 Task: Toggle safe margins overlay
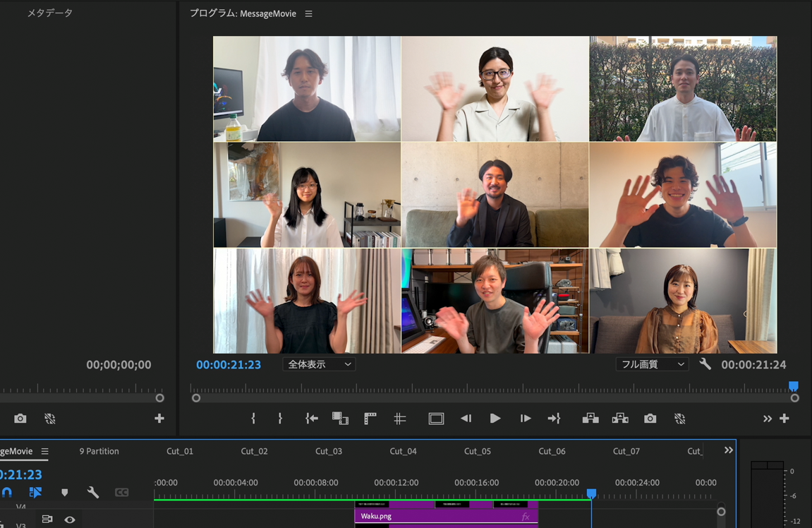click(x=436, y=418)
